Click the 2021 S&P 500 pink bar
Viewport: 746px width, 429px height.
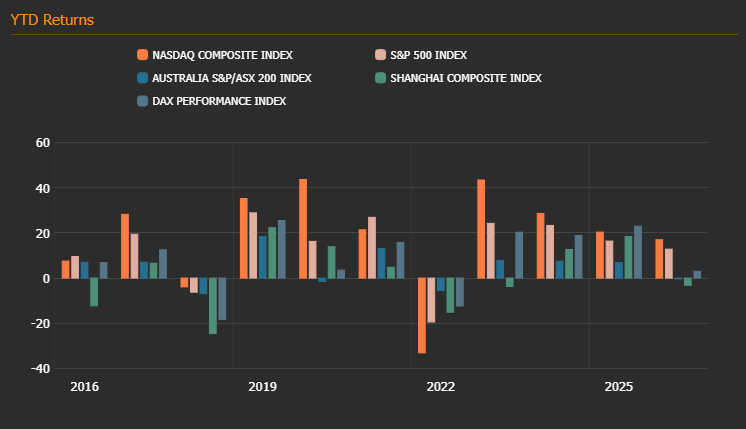pos(372,248)
